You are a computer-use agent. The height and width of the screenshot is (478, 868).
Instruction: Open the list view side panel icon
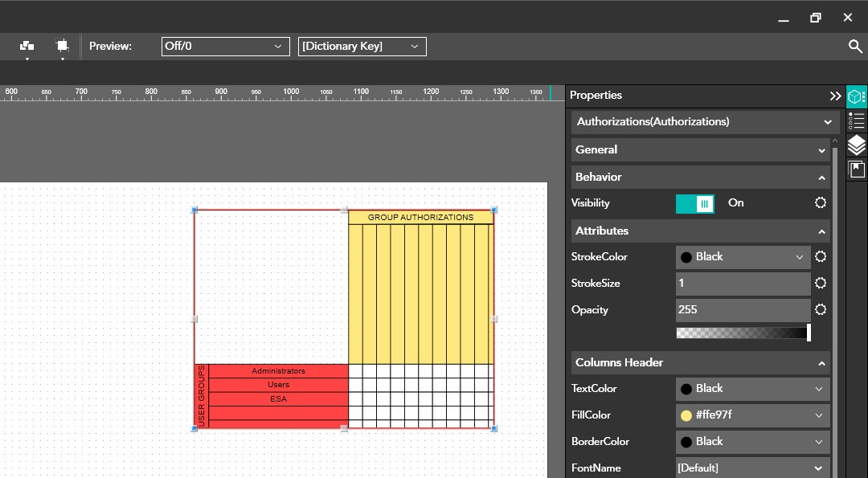coord(857,121)
